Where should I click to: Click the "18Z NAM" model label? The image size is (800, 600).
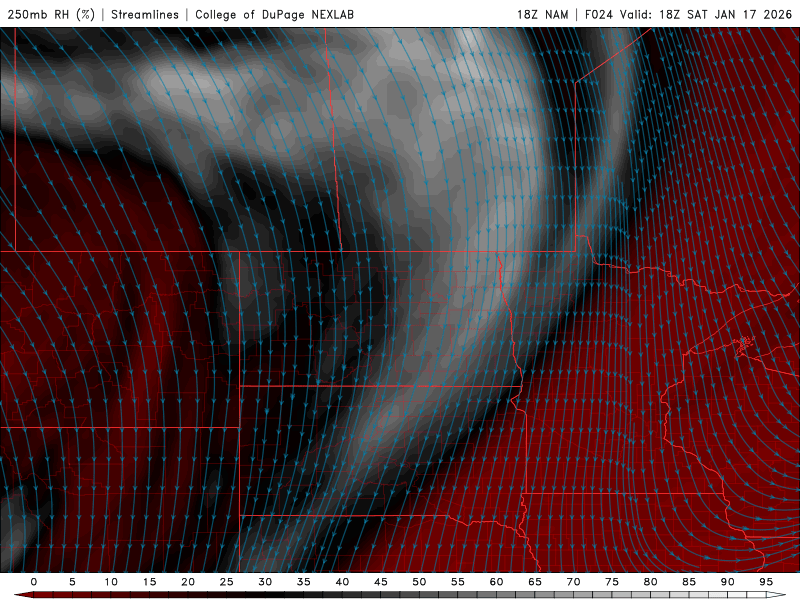(x=542, y=14)
